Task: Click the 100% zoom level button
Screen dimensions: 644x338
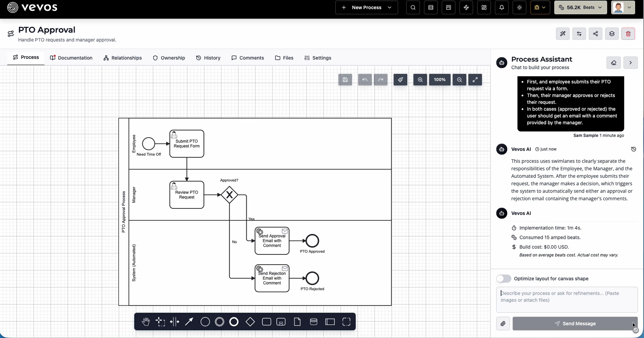Action: [x=440, y=80]
